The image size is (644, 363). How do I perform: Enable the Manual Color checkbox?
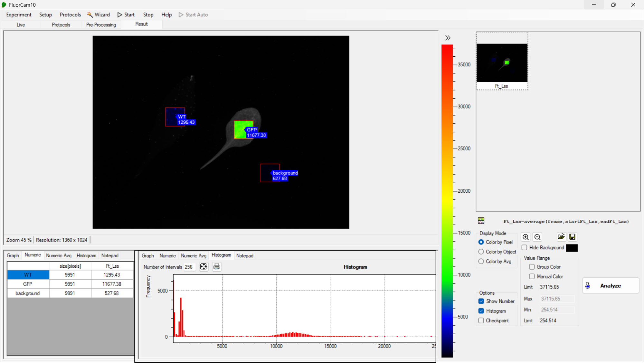[x=532, y=276]
